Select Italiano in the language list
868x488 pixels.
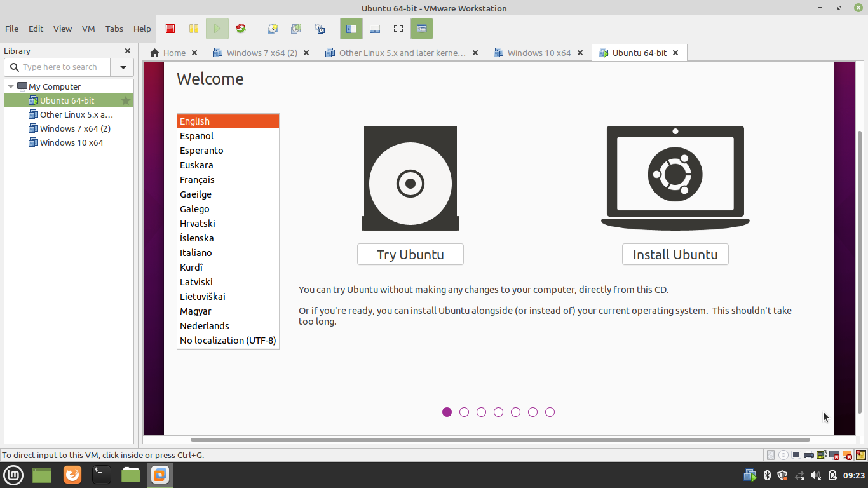(x=228, y=253)
